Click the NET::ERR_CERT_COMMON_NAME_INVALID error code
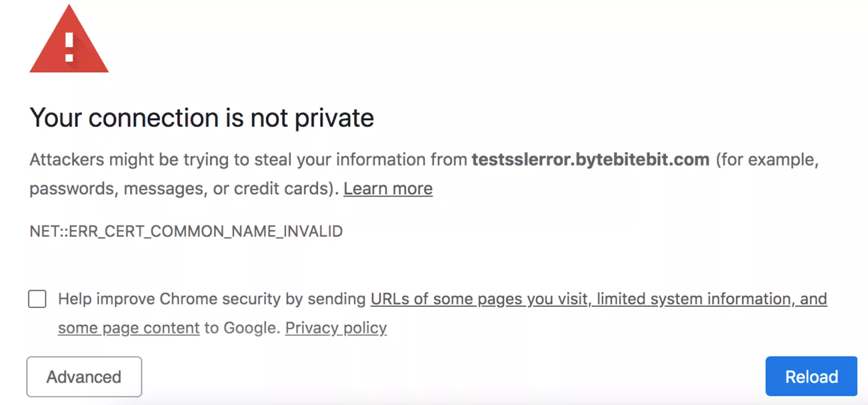The width and height of the screenshot is (868, 405). [186, 231]
